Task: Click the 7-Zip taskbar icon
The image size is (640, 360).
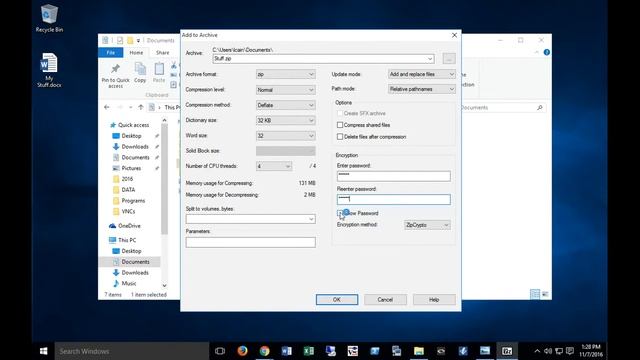Action: [x=507, y=351]
